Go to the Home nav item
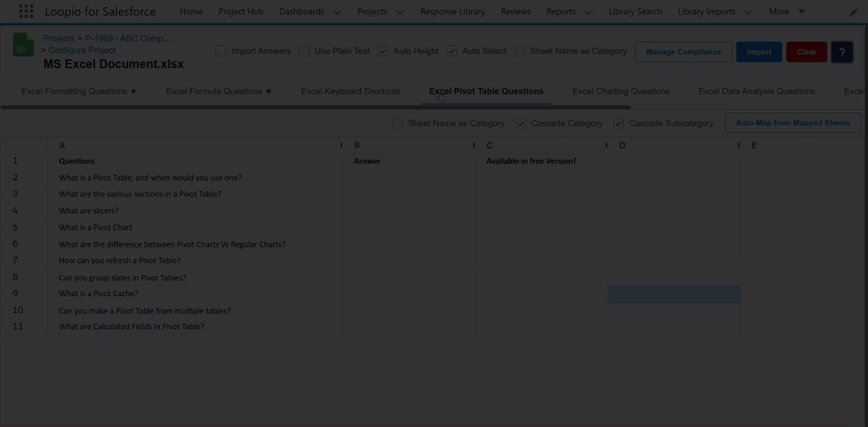868x427 pixels. (191, 11)
